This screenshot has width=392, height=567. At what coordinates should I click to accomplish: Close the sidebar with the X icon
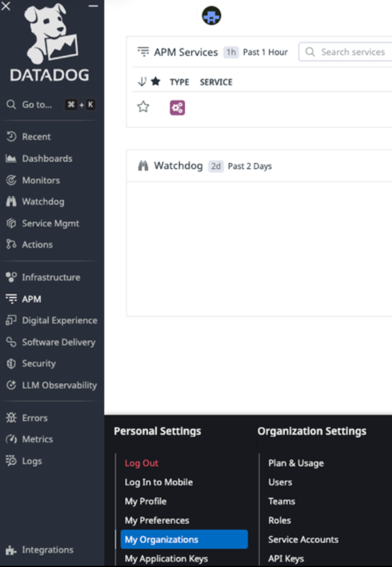tap(6, 6)
